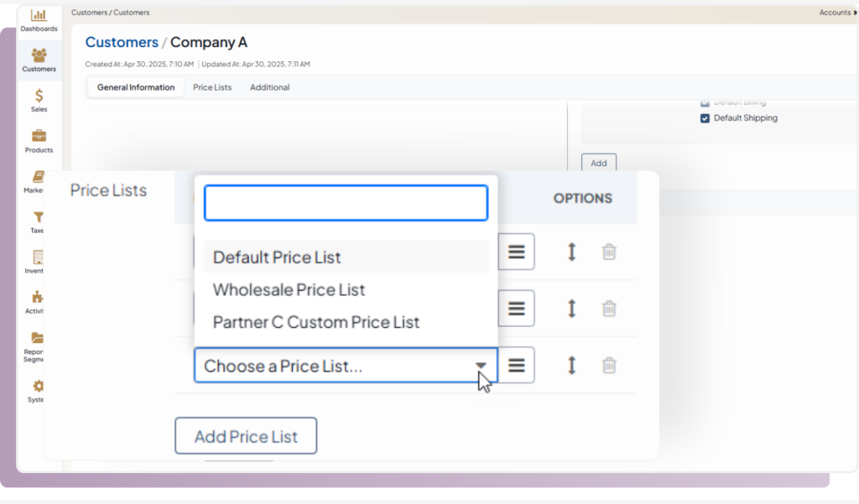859x504 pixels.
Task: Click the first row's hamburger options button
Action: point(517,252)
